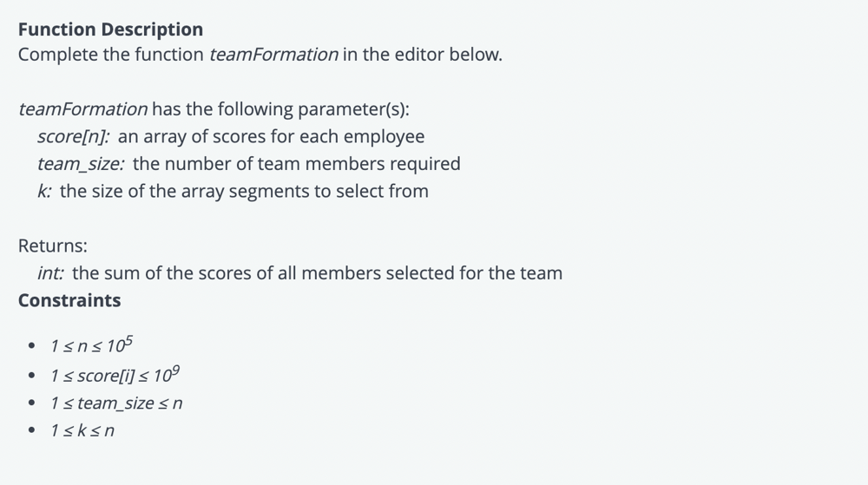This screenshot has height=485, width=868.
Task: Click the Returns label
Action: 53,246
